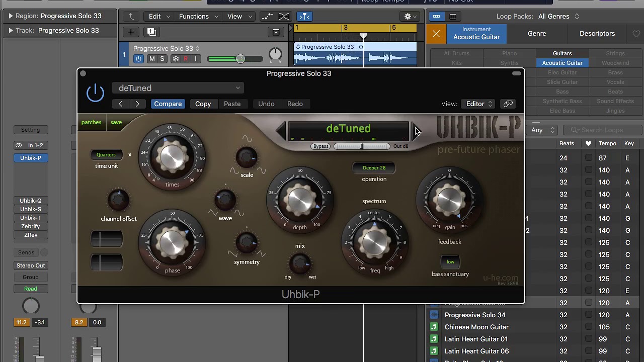Image resolution: width=644 pixels, height=362 pixels.
Task: Toggle freeze snowflake on track 1
Action: [x=176, y=59]
